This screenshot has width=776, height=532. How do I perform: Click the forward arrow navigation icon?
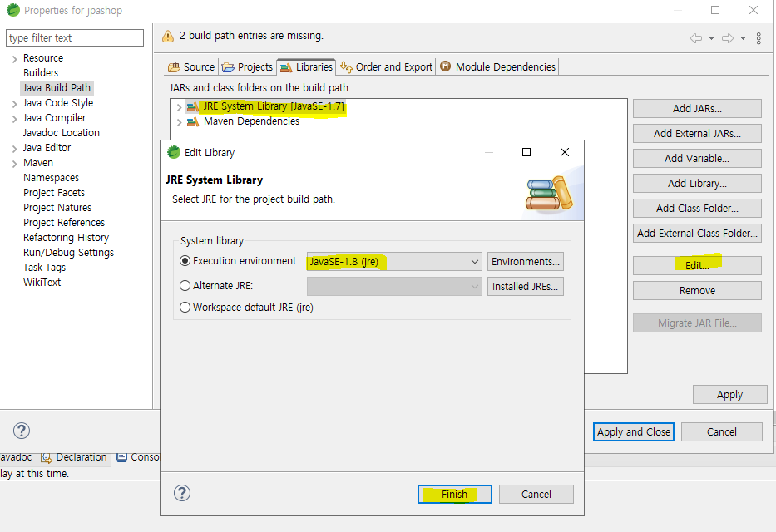point(728,38)
